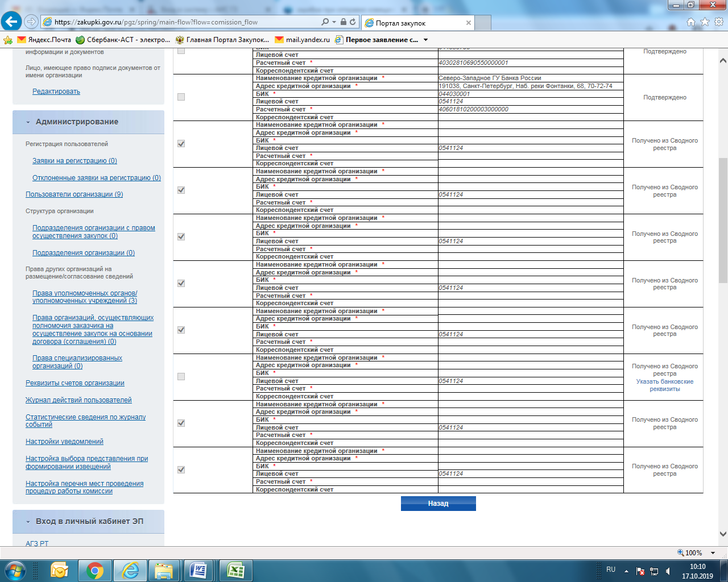Open Windows Explorer folder taskbar icon

tap(164, 570)
